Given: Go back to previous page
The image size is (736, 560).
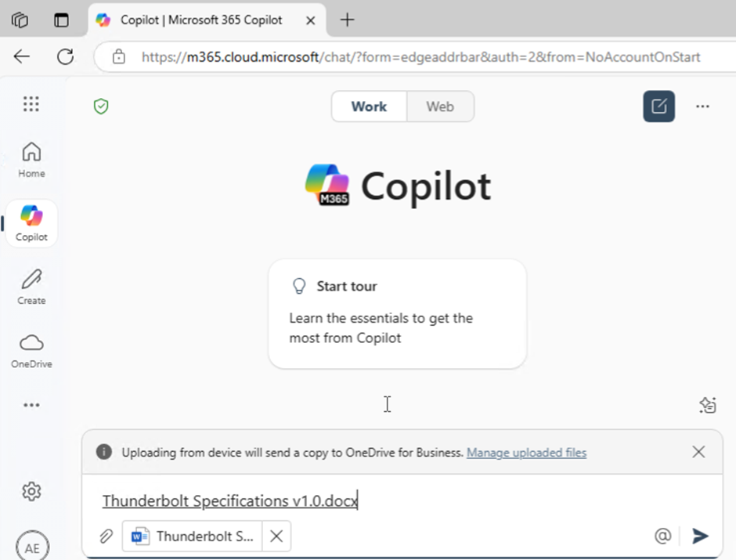Looking at the screenshot, I should coord(22,57).
